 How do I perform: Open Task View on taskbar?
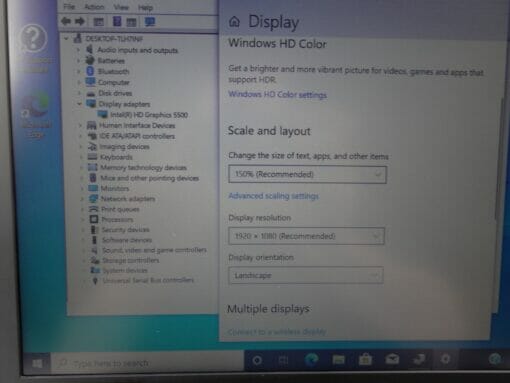[283, 360]
